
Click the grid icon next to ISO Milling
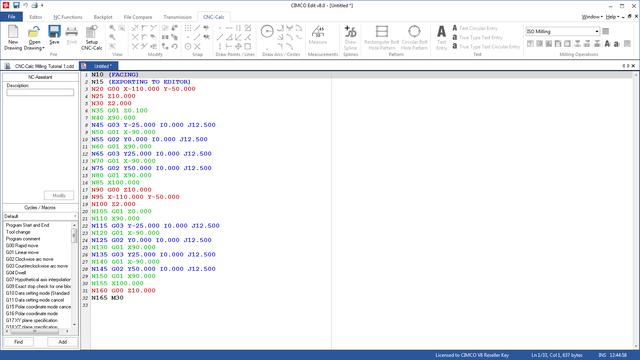606,31
